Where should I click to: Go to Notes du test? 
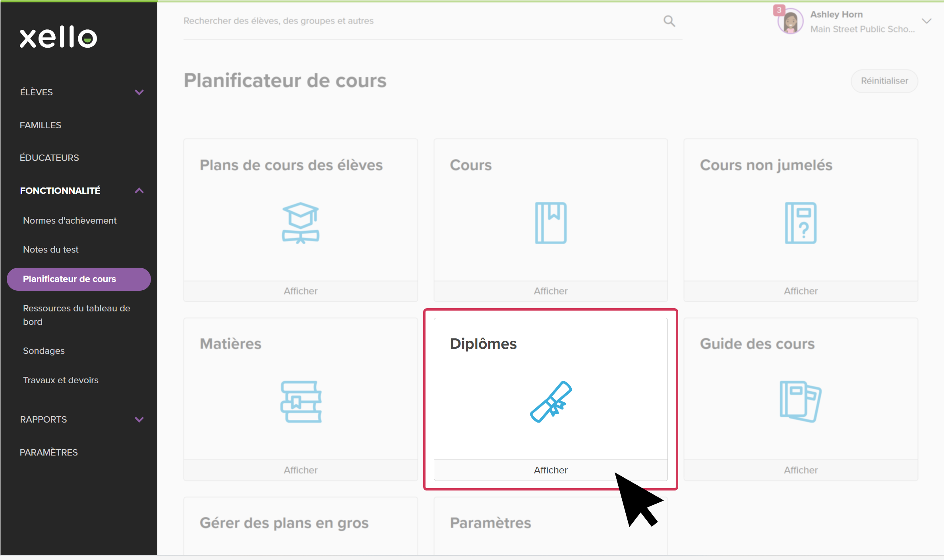(x=51, y=249)
